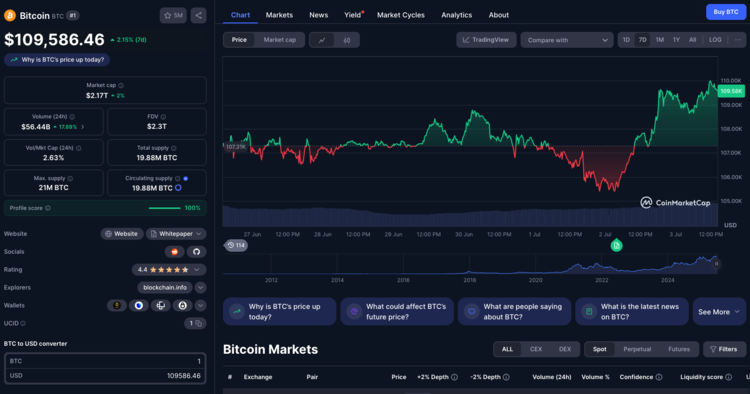The image size is (750, 394).
Task: Click the BTC amount converter field
Action: coord(105,361)
